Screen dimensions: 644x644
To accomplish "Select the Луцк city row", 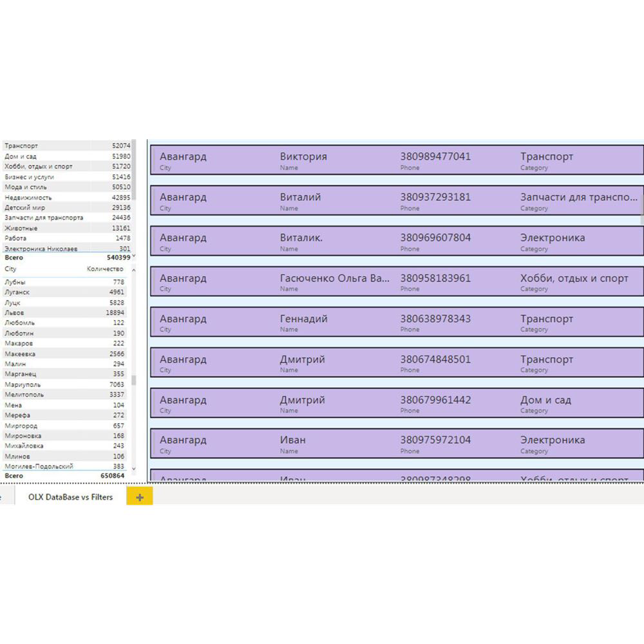I will (x=64, y=302).
